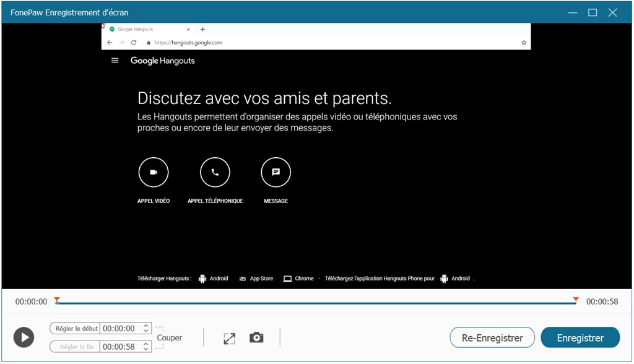The image size is (634, 364).
Task: Click the APPEL VIDÉO label
Action: click(154, 201)
